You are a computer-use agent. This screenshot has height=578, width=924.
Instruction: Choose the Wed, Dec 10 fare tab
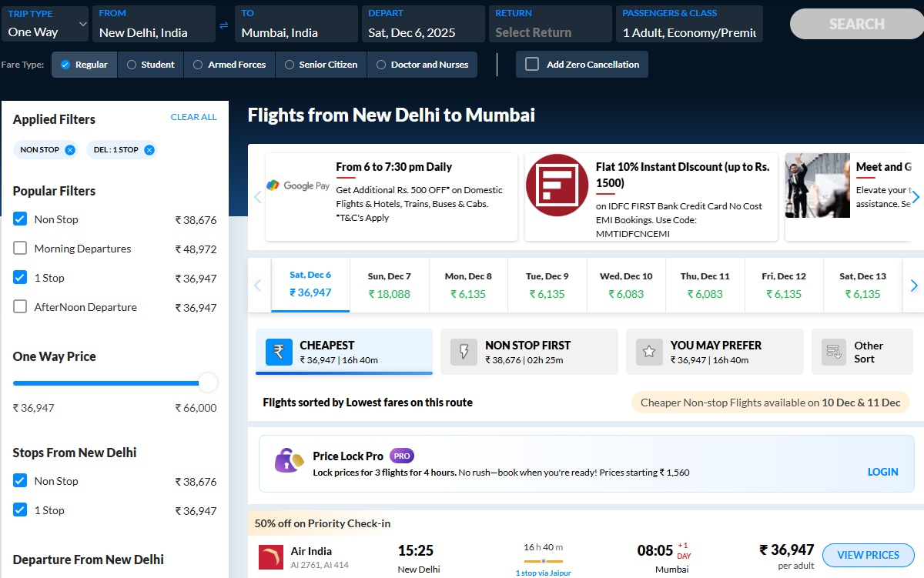626,285
